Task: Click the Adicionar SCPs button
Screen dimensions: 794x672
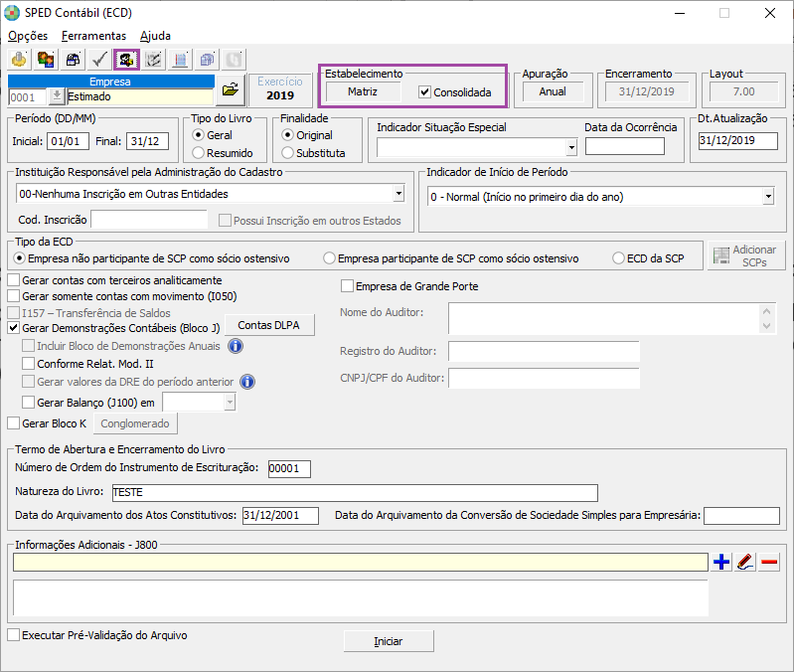Action: (745, 255)
